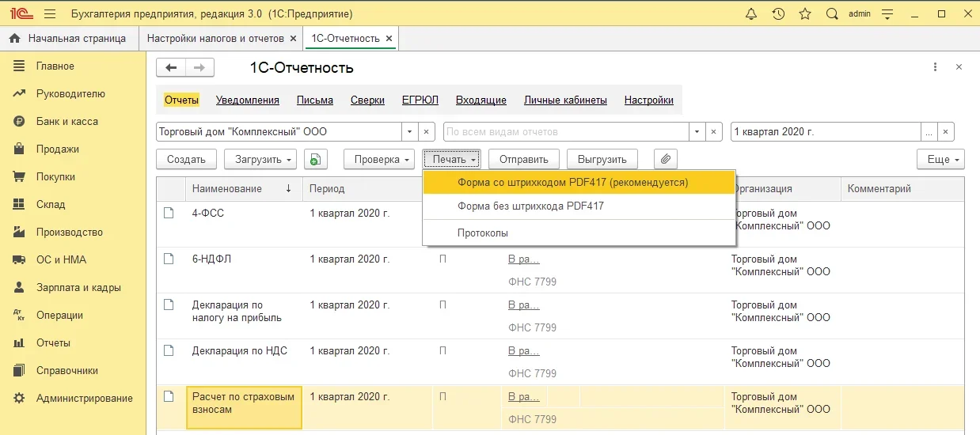Select the Отчеты section link
The height and width of the screenshot is (435, 980).
(181, 100)
